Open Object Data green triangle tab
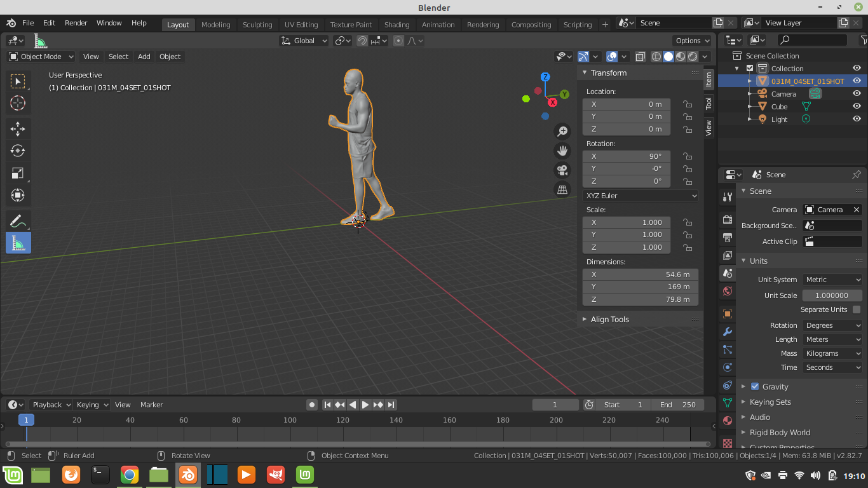Screen dimensions: 868x488 [x=728, y=403]
